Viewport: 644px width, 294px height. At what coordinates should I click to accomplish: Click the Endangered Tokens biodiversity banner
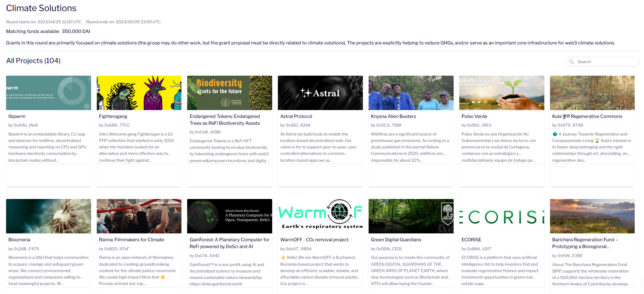[229, 93]
